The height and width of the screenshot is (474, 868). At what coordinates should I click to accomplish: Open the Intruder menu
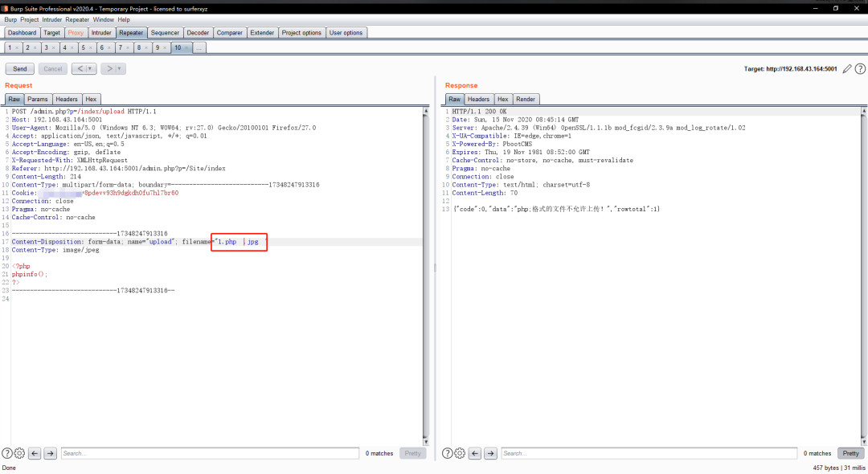point(52,19)
